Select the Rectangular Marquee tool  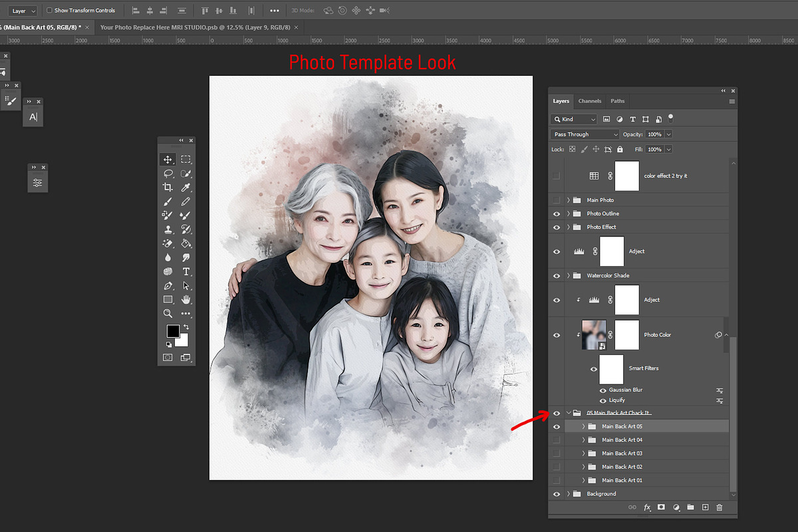tap(186, 160)
